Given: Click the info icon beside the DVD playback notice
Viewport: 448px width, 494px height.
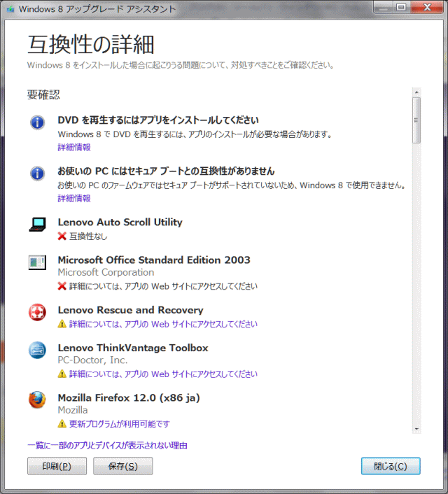Looking at the screenshot, I should pyautogui.click(x=37, y=122).
